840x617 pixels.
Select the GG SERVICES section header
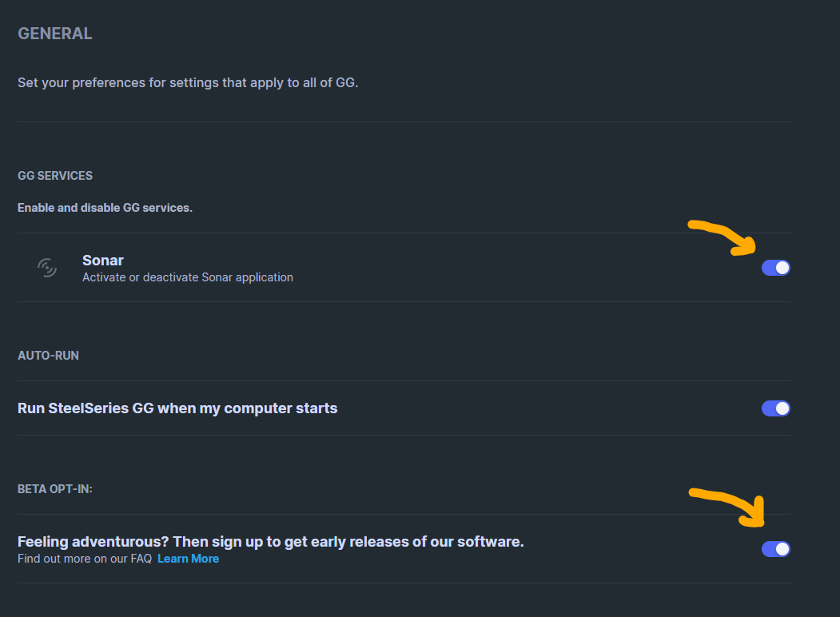pos(55,176)
